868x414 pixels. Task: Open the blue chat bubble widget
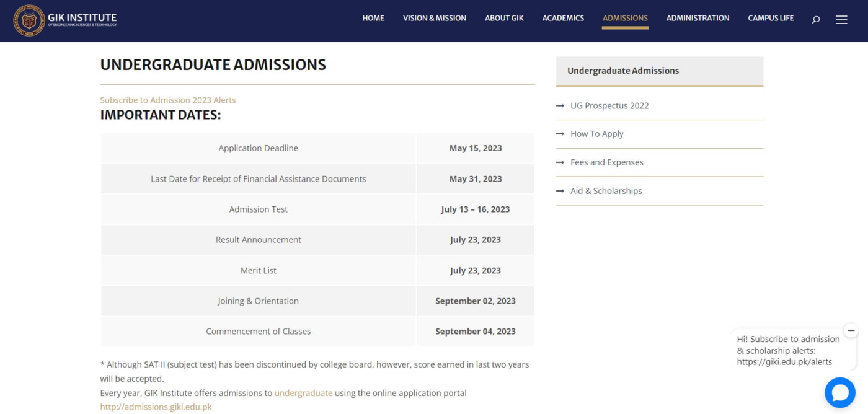(x=840, y=392)
